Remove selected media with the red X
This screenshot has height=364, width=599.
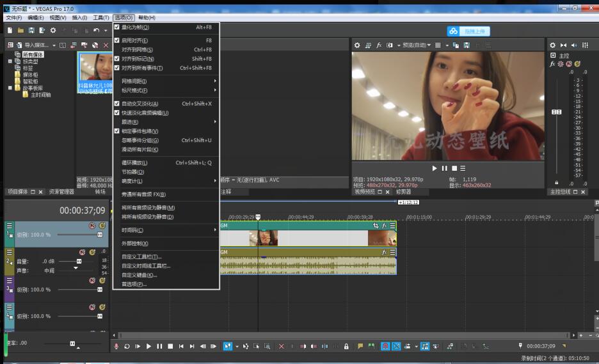[x=106, y=45]
